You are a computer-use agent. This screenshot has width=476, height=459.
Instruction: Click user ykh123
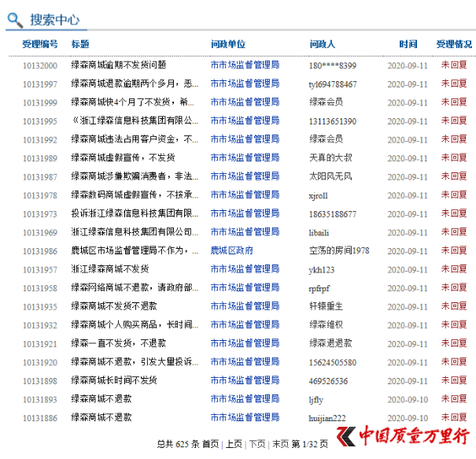pos(322,270)
